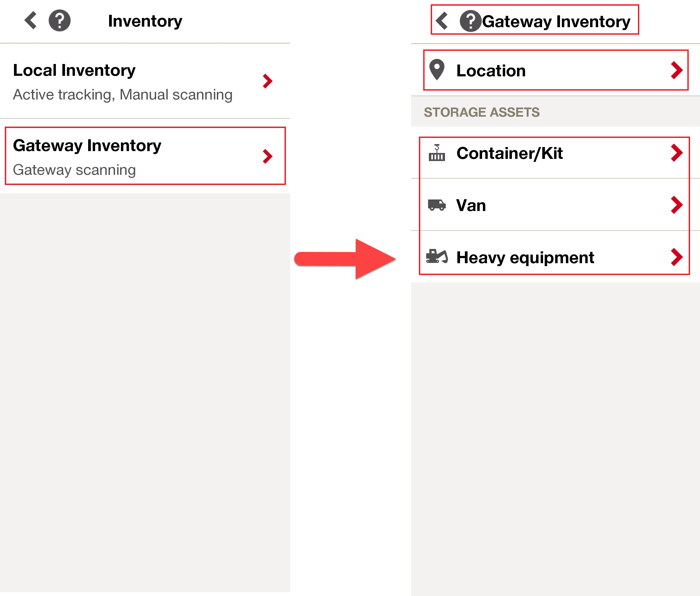700x596 pixels.
Task: Open Heavy equipment using its red chevron
Action: pos(676,257)
